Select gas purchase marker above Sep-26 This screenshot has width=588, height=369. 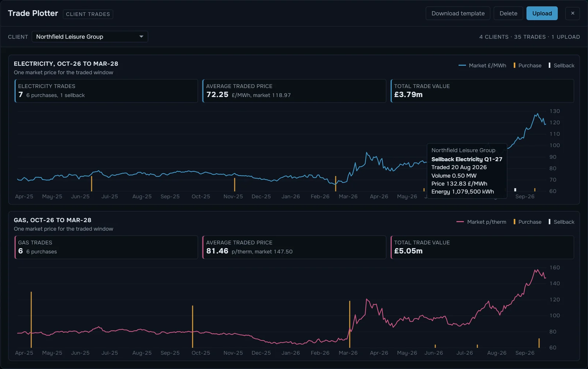(x=539, y=343)
